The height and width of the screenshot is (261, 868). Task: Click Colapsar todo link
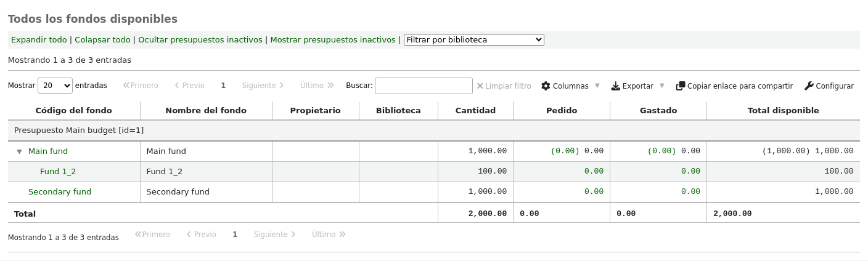click(102, 40)
